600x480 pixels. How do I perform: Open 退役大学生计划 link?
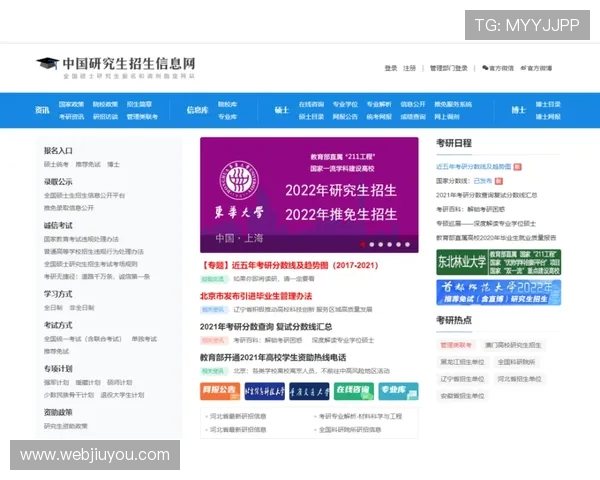pyautogui.click(x=122, y=395)
